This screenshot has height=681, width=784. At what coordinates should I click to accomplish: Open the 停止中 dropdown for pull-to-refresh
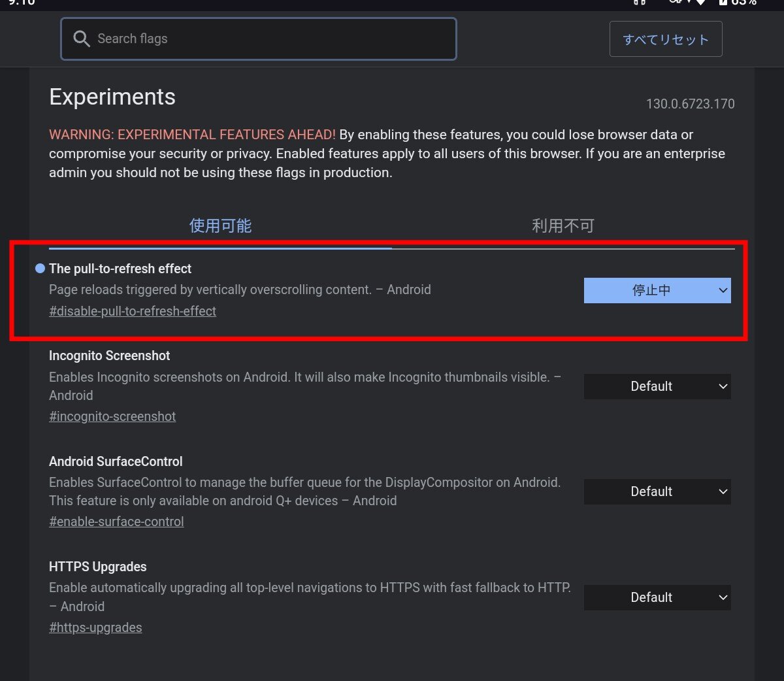[657, 291]
